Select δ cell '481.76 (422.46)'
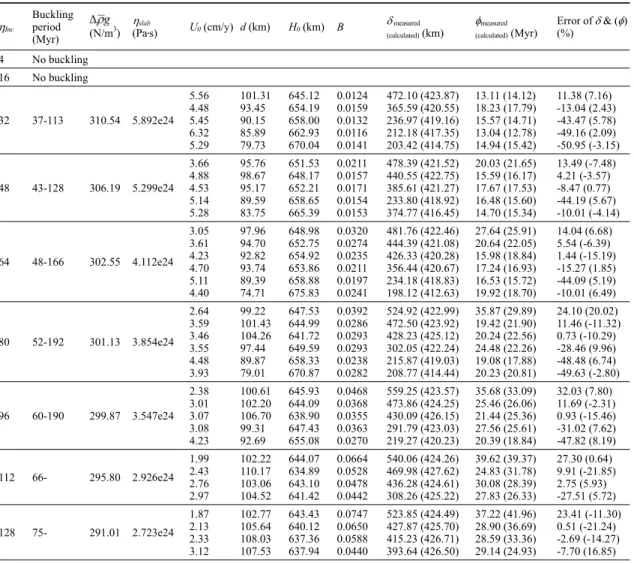This screenshot has height=563, width=634. click(x=423, y=231)
